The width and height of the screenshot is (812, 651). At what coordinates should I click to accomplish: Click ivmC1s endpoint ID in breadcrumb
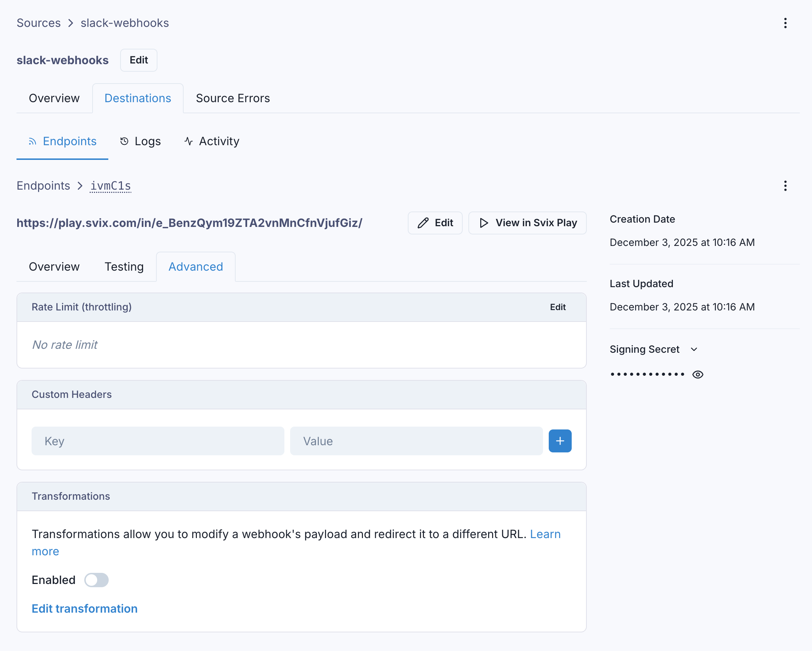[110, 186]
